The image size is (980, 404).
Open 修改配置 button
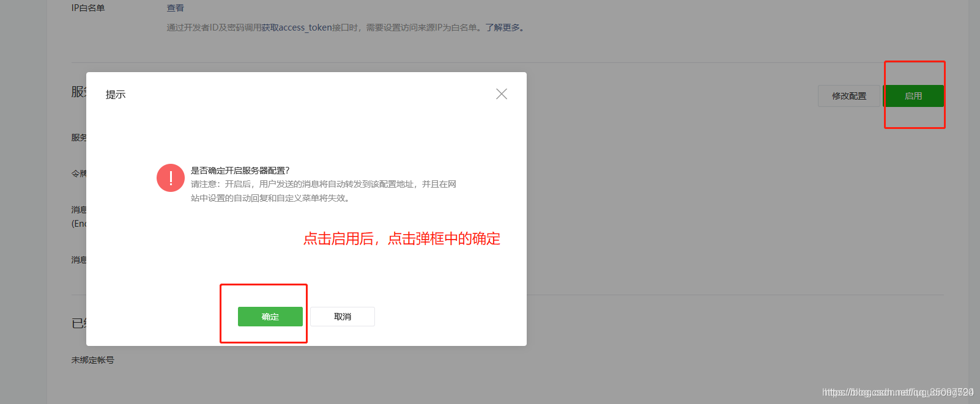[x=849, y=96]
